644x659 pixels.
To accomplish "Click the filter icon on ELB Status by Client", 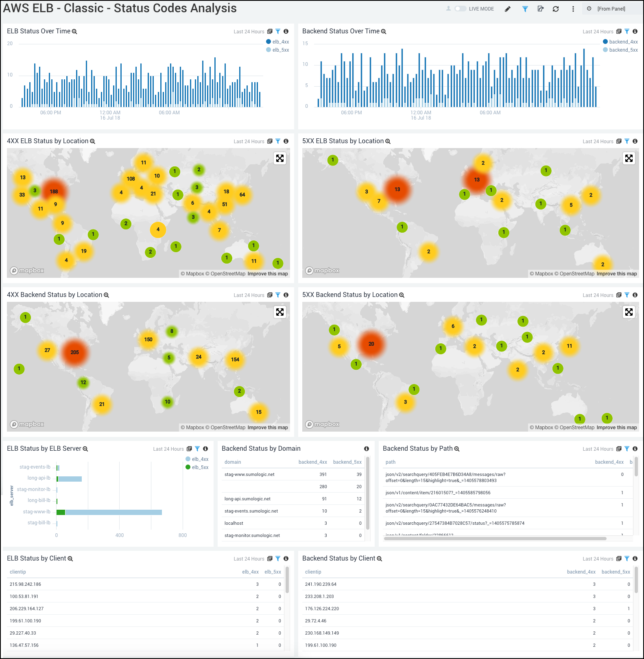I will pyautogui.click(x=278, y=559).
